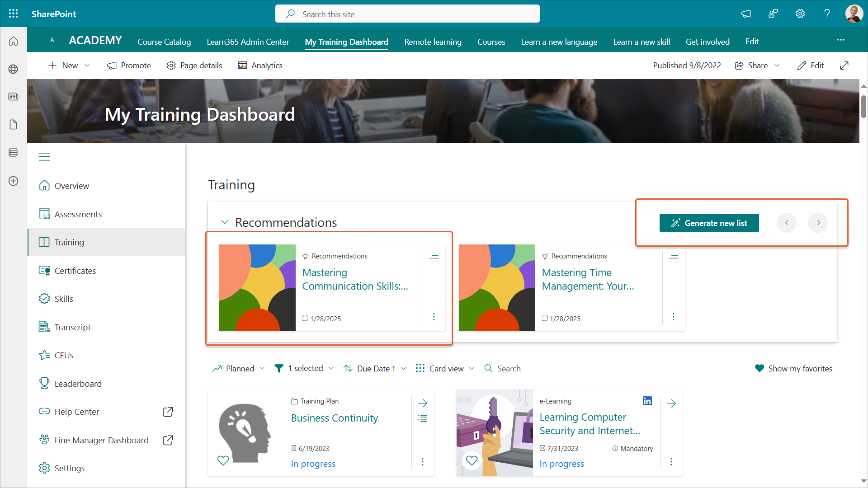
Task: Click the Settings gear in the top bar
Action: coord(800,14)
